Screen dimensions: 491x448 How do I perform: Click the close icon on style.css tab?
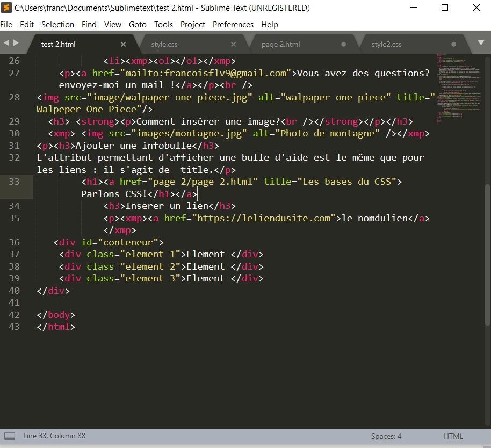(233, 45)
